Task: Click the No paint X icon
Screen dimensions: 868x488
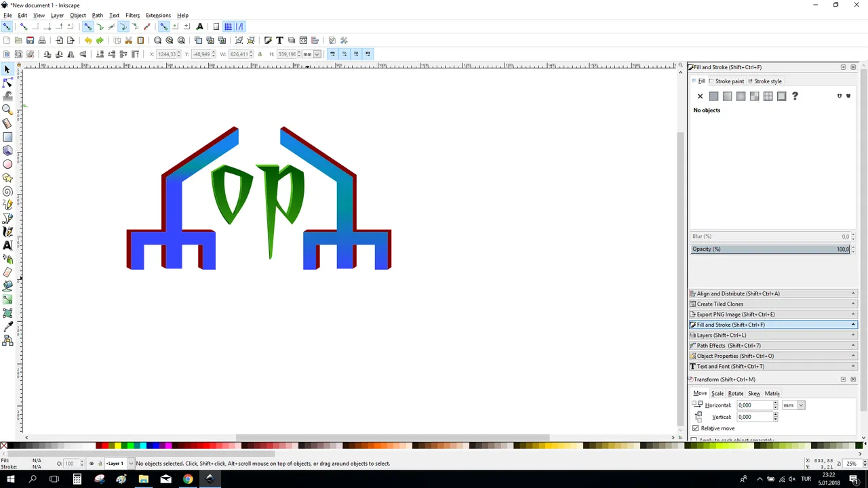Action: point(700,96)
